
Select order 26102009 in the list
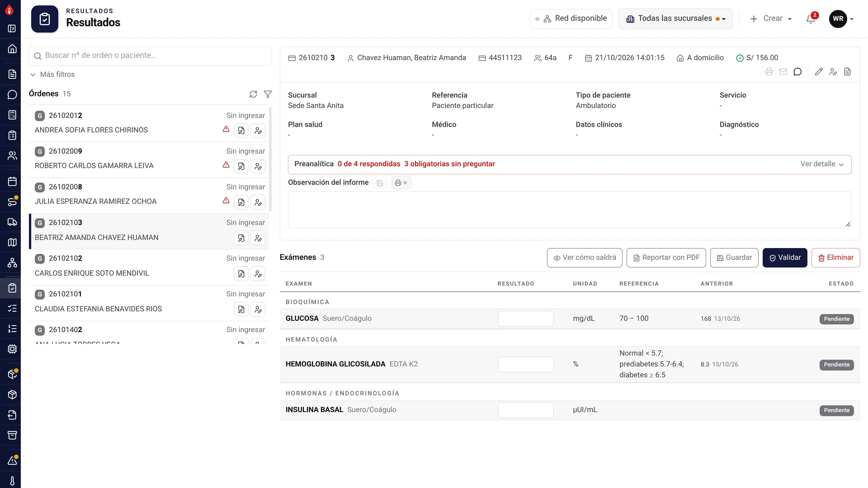click(x=149, y=160)
